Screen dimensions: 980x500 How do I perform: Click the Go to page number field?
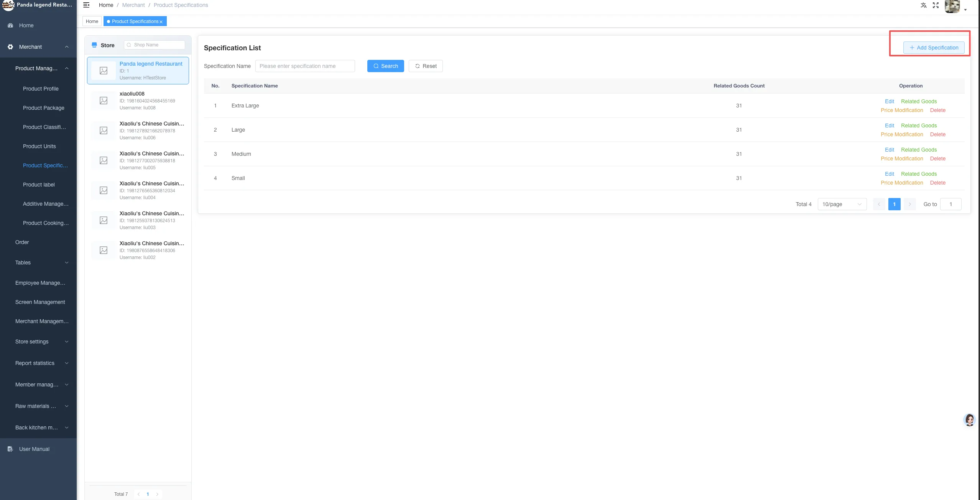pos(951,204)
